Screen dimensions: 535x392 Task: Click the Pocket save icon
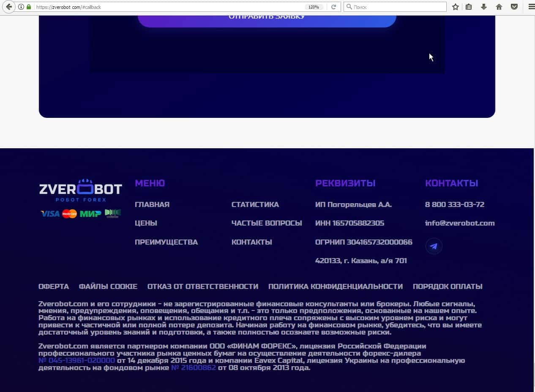click(x=514, y=7)
